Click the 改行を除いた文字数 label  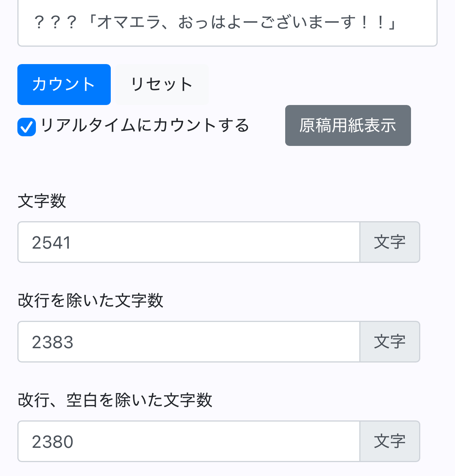pyautogui.click(x=91, y=301)
